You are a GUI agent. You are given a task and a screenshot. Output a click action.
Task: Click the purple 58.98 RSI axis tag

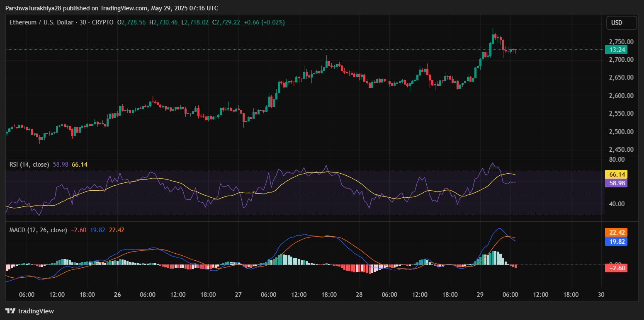(616, 183)
